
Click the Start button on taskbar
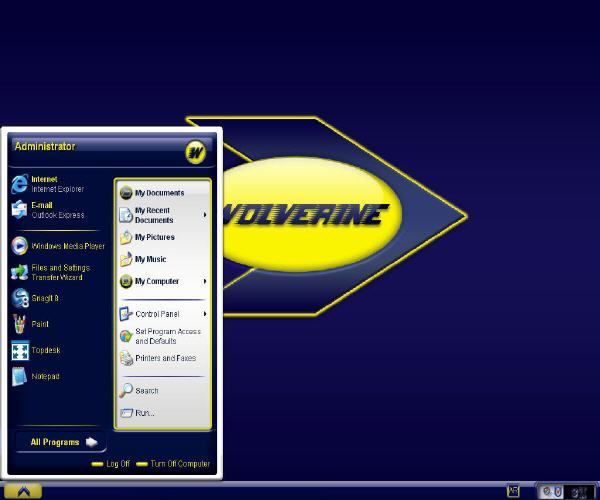coord(23,491)
